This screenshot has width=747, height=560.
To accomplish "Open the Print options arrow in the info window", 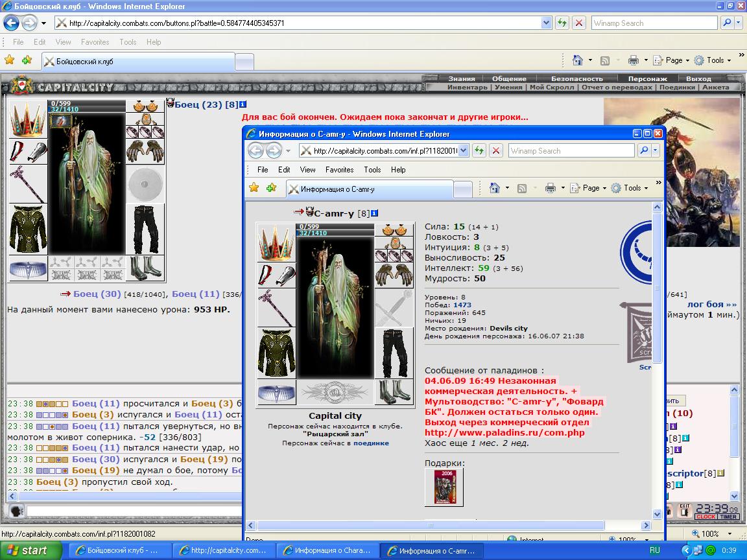I will pos(563,187).
